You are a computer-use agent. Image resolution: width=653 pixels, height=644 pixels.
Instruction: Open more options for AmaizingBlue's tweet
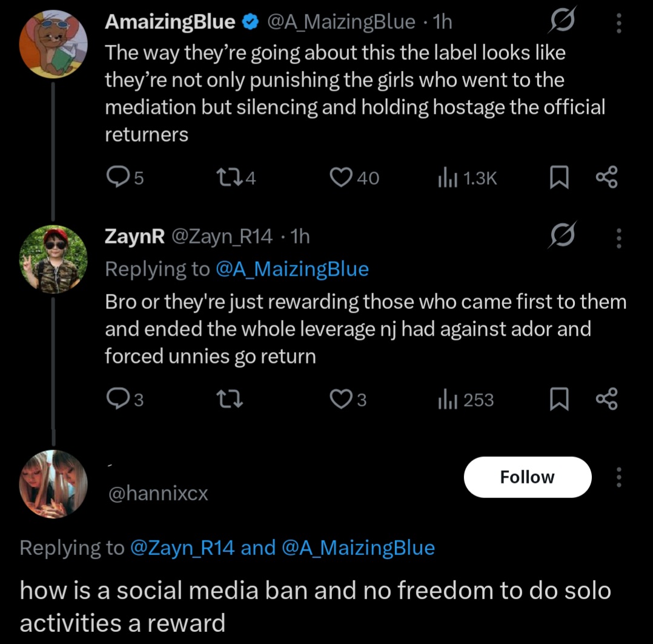(618, 23)
